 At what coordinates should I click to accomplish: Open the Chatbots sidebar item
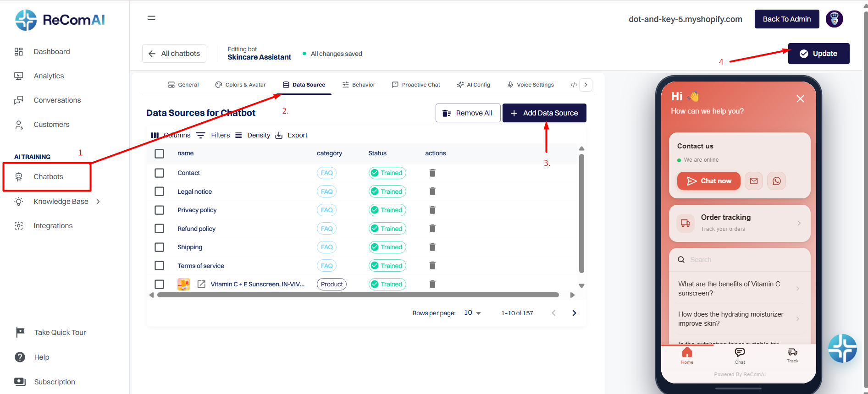click(x=48, y=177)
